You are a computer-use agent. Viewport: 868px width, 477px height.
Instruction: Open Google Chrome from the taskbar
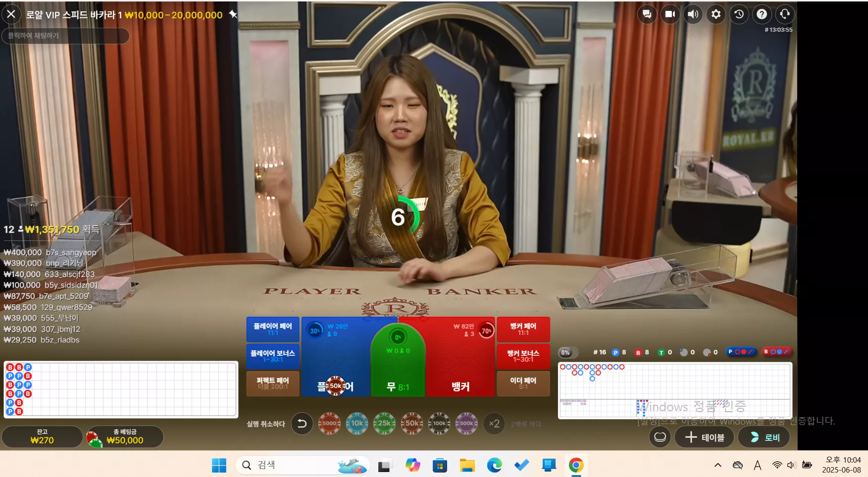pos(576,465)
